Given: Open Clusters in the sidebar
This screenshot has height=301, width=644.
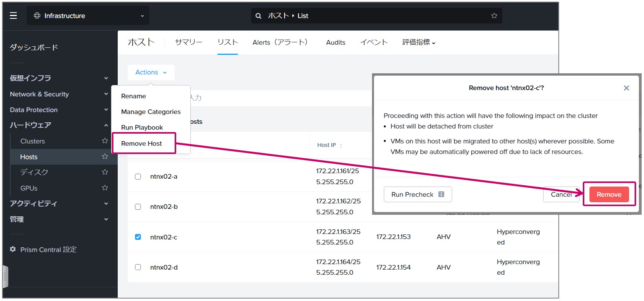Looking at the screenshot, I should [x=33, y=141].
